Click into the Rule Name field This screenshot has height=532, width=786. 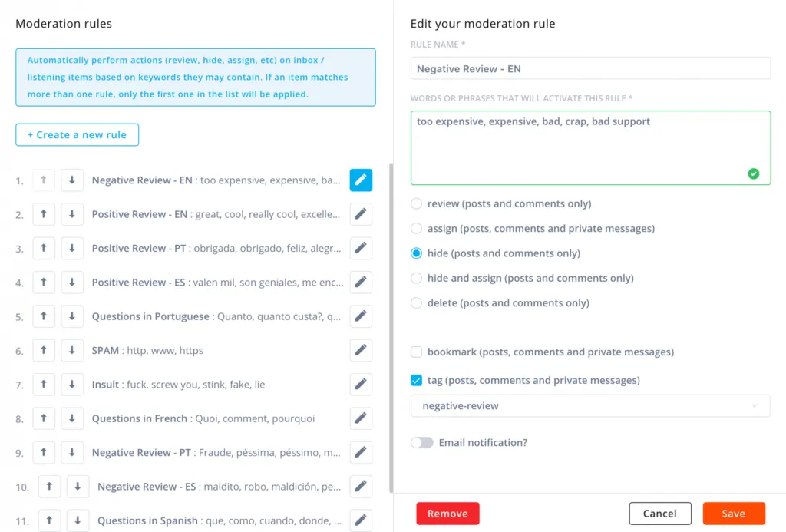589,68
